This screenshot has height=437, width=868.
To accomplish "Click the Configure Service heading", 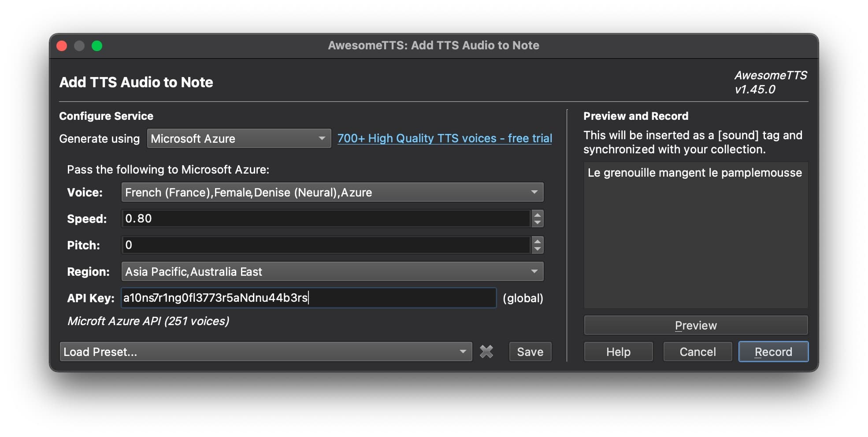I will (106, 116).
